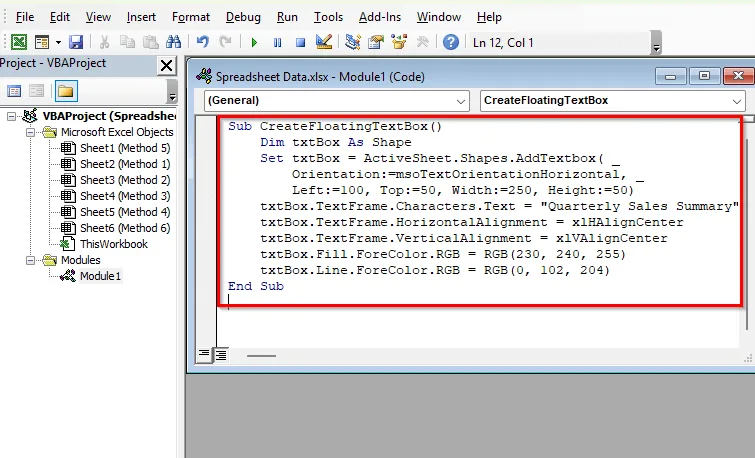This screenshot has height=458, width=755.
Task: Open the Insert object dropdown arrow
Action: click(x=58, y=42)
